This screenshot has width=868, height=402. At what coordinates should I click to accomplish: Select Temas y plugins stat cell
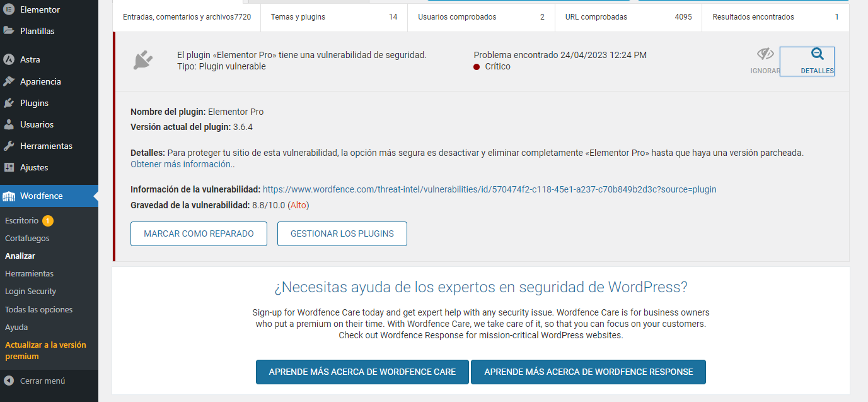tap(334, 17)
